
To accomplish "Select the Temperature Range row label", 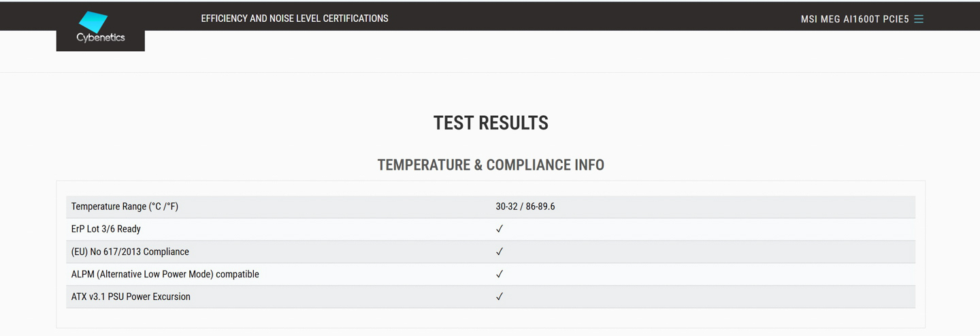I will (x=125, y=207).
